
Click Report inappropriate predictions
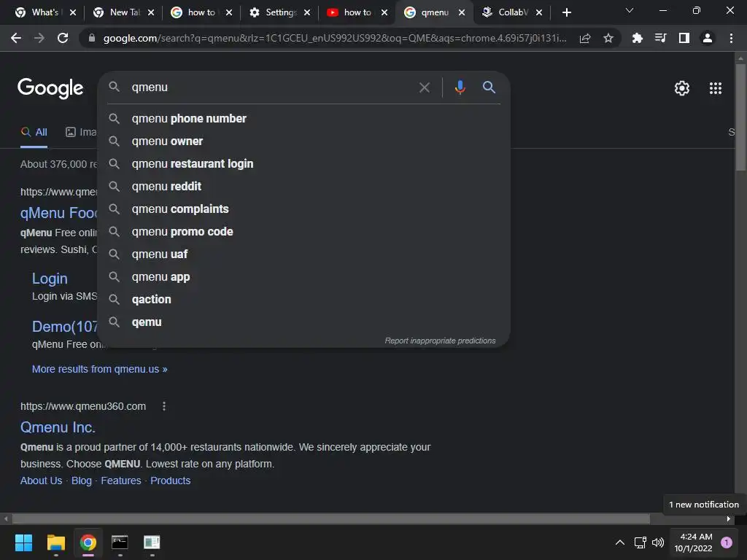point(440,341)
